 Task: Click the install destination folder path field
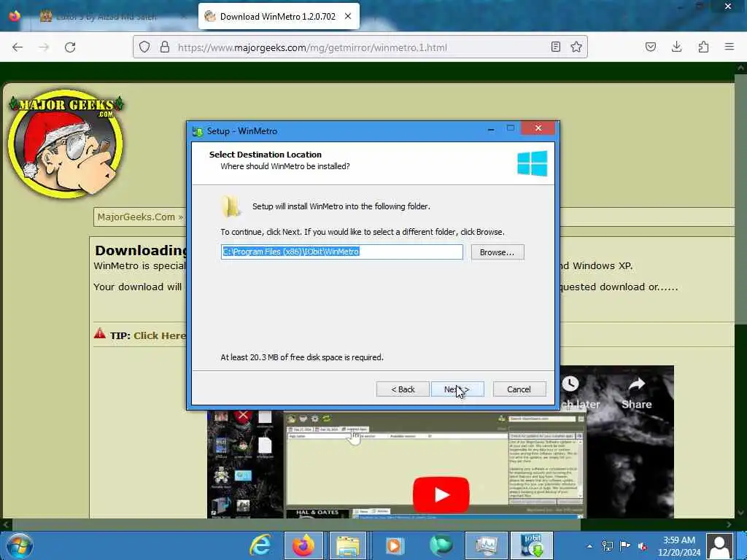coord(341,252)
